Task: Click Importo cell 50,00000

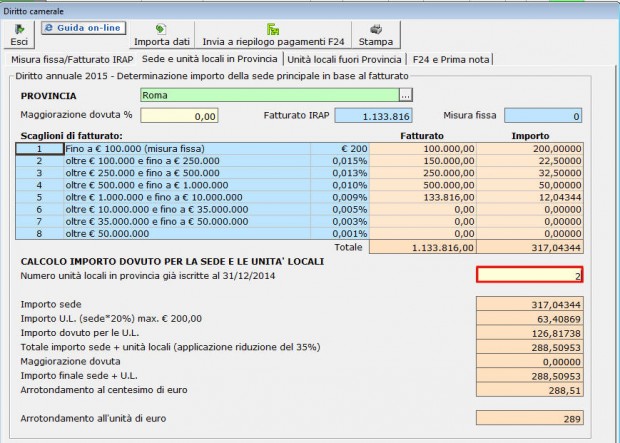Action: tap(530, 185)
